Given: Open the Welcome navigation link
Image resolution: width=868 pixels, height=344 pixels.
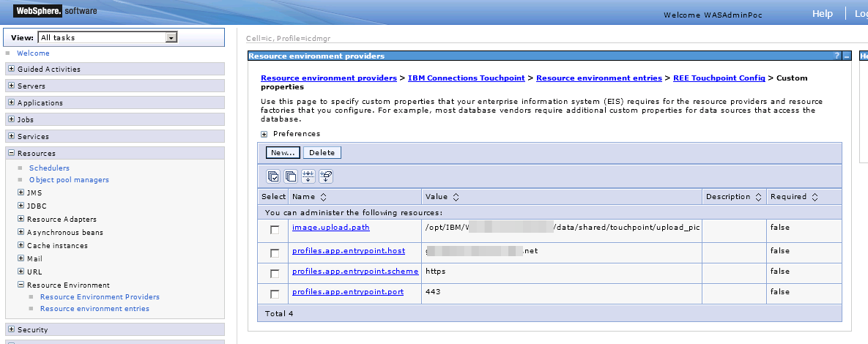Looking at the screenshot, I should tap(33, 53).
